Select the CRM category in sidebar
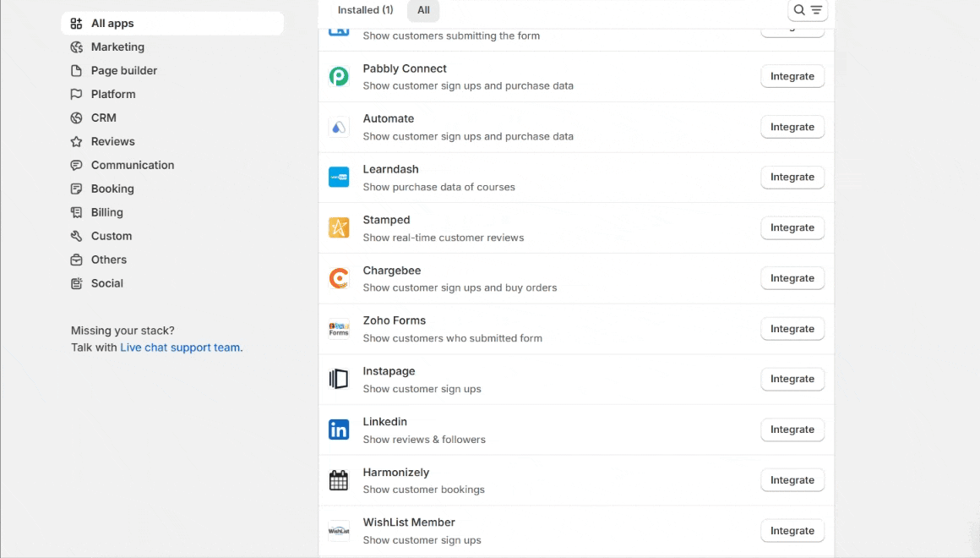Viewport: 980px width, 558px height. click(x=103, y=118)
